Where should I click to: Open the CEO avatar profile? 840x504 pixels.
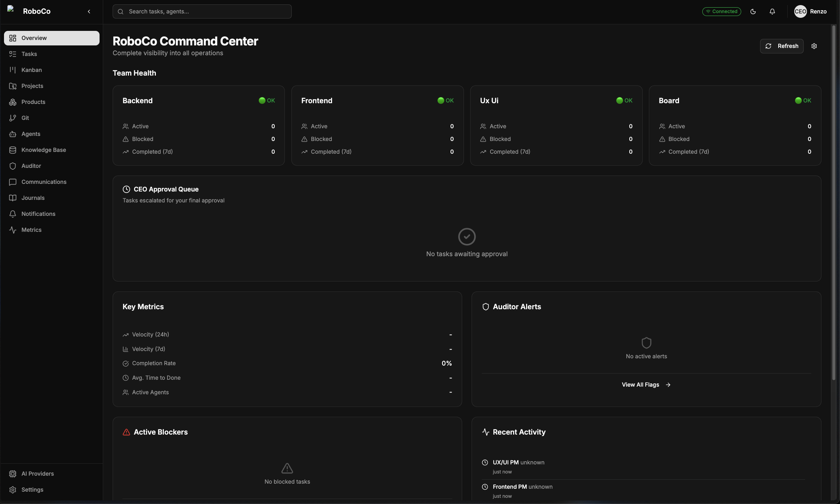800,12
